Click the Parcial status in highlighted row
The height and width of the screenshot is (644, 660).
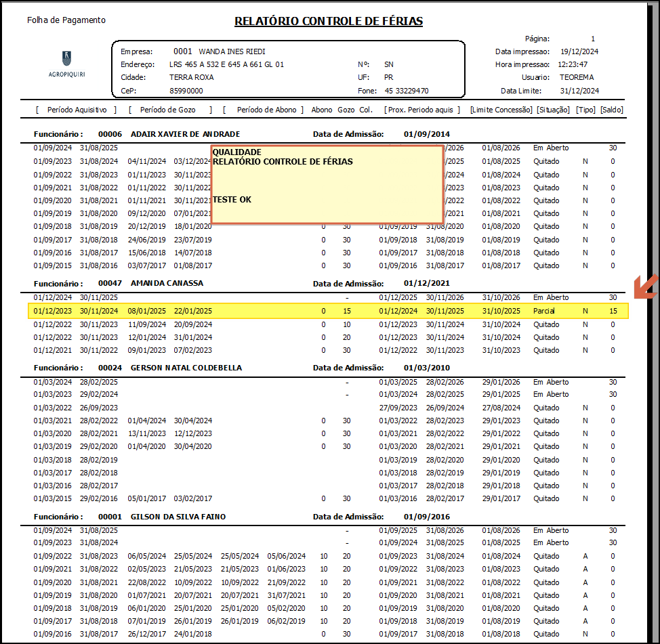[x=544, y=311]
